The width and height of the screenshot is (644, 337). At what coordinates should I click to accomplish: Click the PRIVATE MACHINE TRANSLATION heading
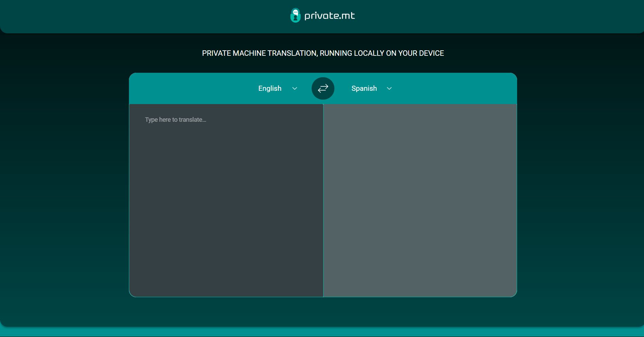pos(323,53)
